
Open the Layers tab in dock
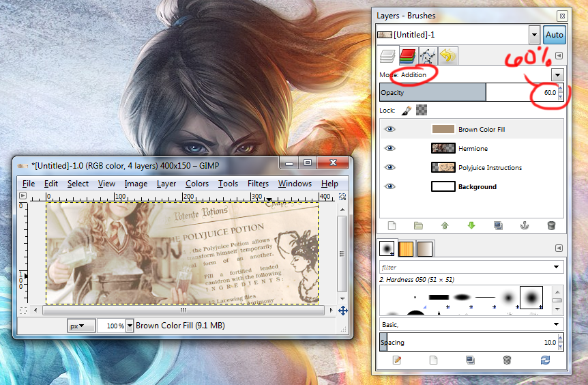click(x=387, y=56)
